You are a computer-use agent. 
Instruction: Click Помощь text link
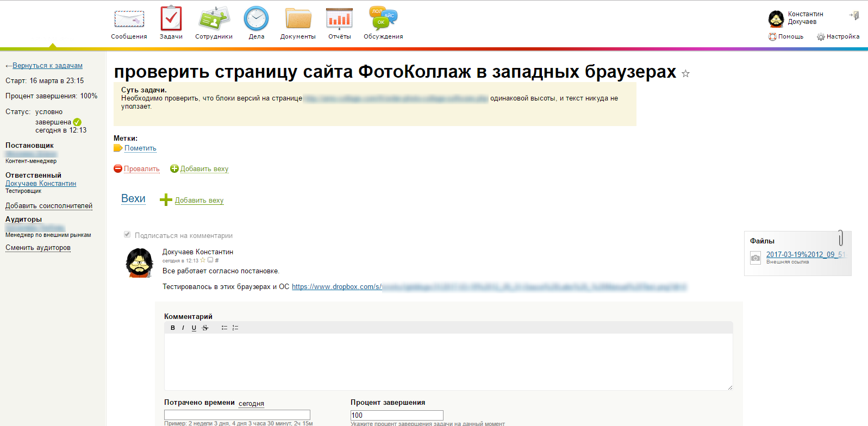tap(791, 36)
